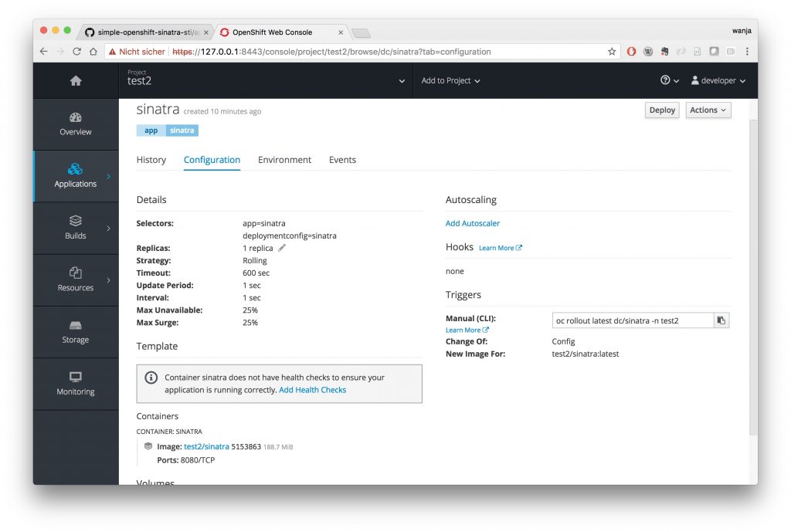Expand the Builds submenu chevron
This screenshot has width=791, height=532.
108,229
